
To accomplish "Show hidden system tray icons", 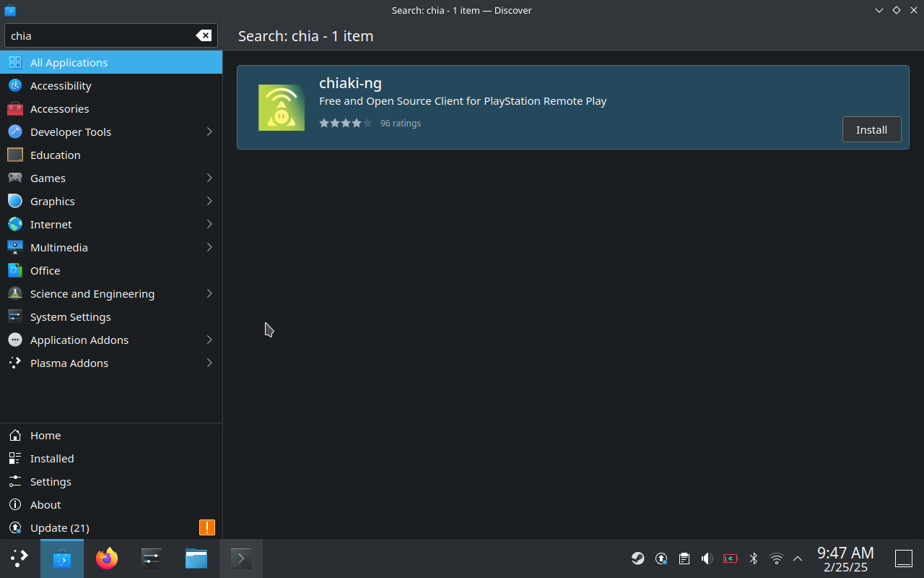I will tap(798, 558).
